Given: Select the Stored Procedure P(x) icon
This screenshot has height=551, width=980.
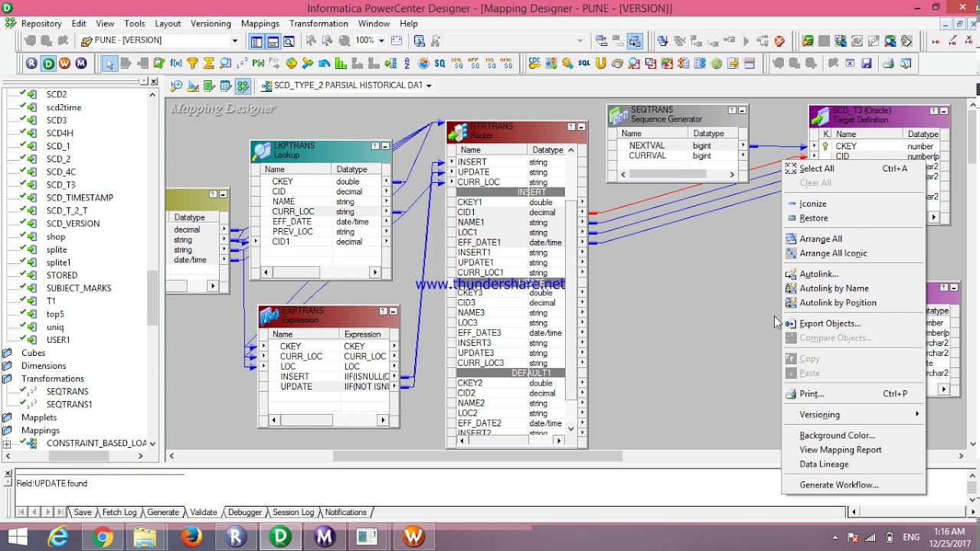Looking at the screenshot, I should tap(258, 64).
